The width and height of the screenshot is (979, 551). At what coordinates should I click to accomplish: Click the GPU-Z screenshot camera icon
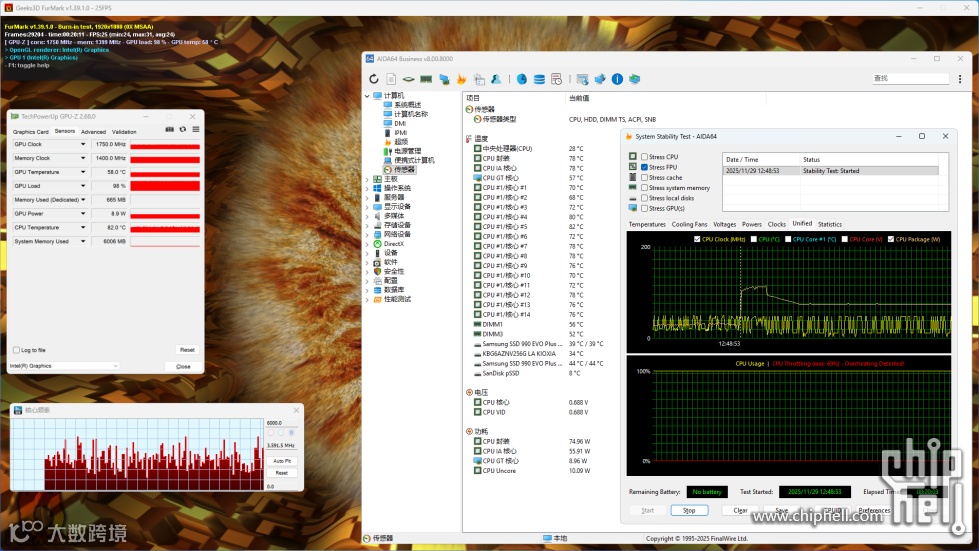coord(169,130)
